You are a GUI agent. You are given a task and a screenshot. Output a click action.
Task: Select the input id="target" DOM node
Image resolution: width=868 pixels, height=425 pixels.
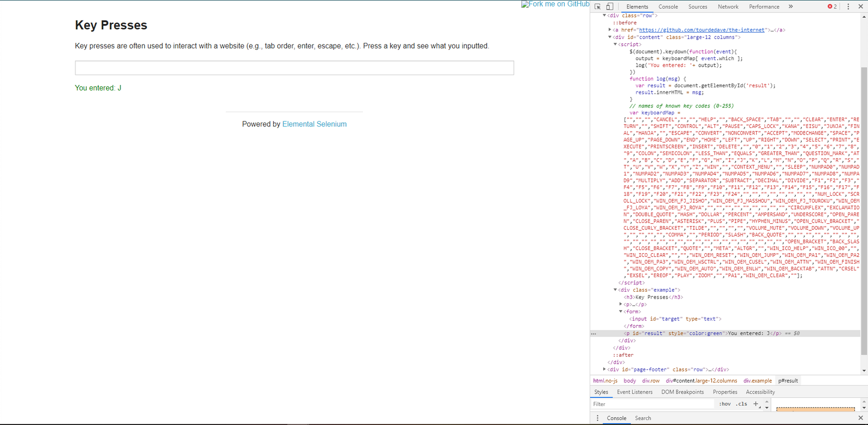tap(675, 319)
